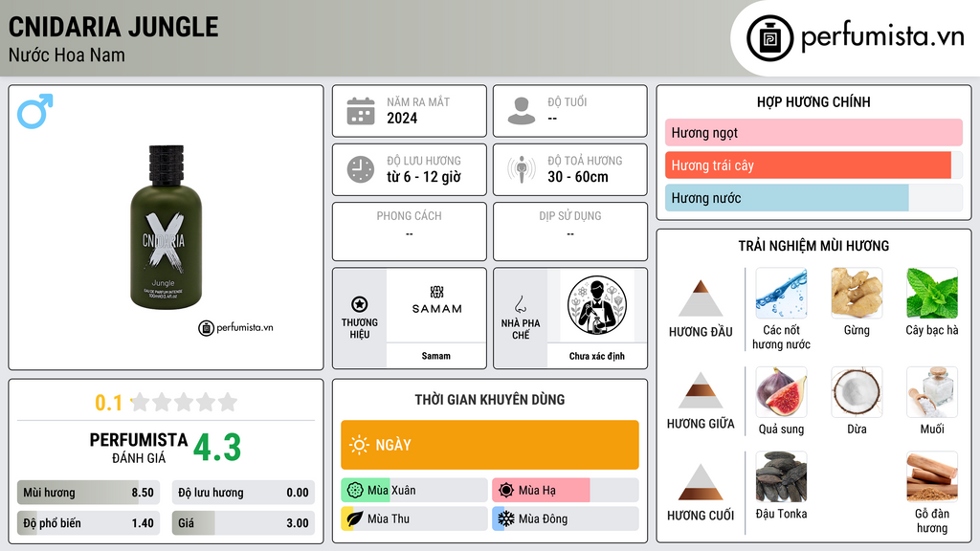Click the Hương đầu pyramid icon

click(701, 298)
